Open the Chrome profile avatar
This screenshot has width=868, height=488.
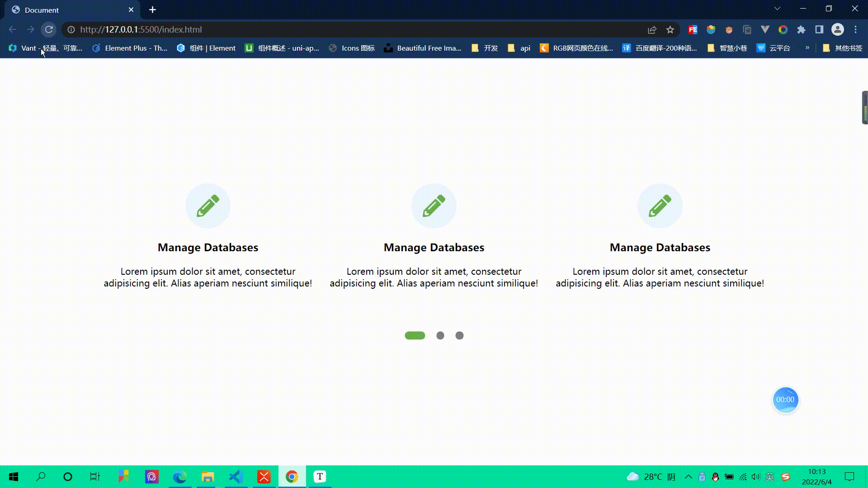(837, 30)
